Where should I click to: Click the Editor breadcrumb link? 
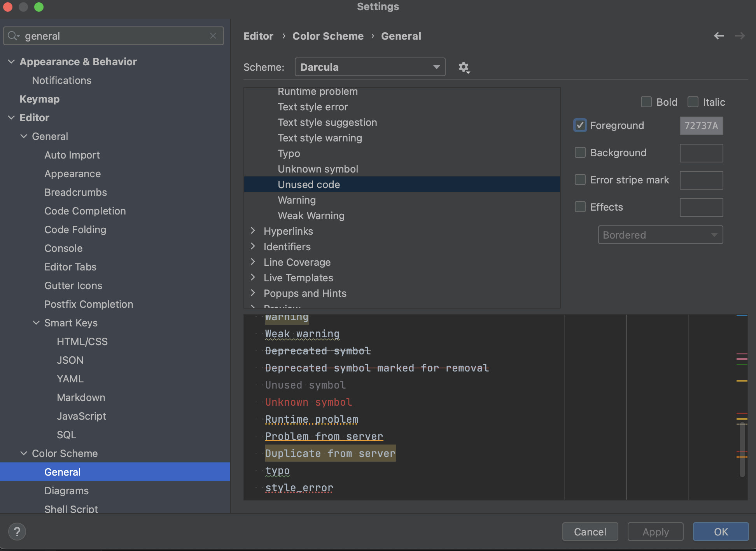coord(258,36)
